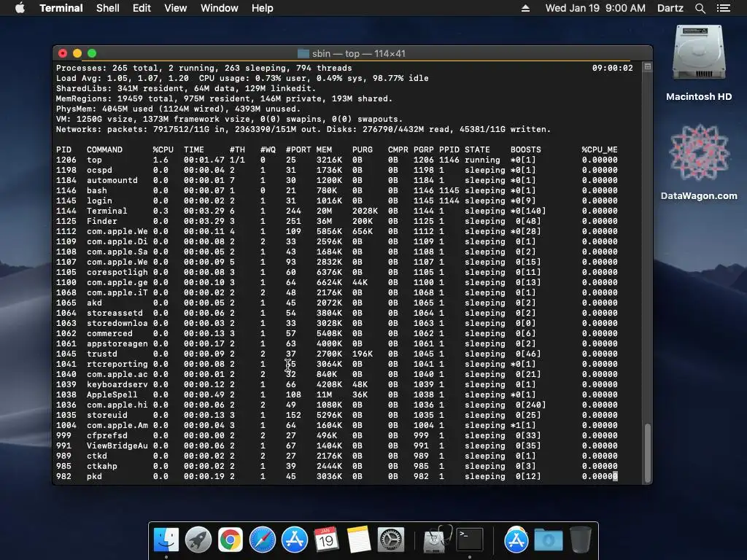This screenshot has height=560, width=747.
Task: Click the 'corespotligh' command name
Action: click(x=117, y=273)
